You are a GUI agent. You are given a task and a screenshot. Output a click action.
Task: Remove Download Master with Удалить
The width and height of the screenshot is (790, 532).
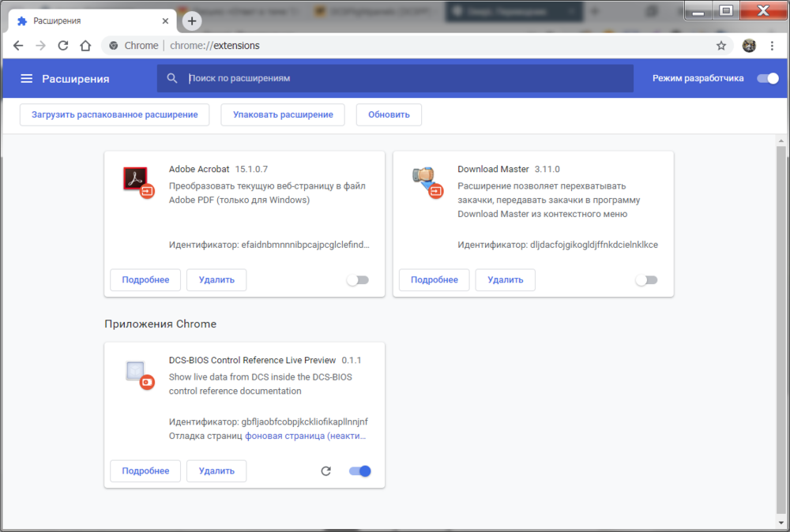click(505, 280)
